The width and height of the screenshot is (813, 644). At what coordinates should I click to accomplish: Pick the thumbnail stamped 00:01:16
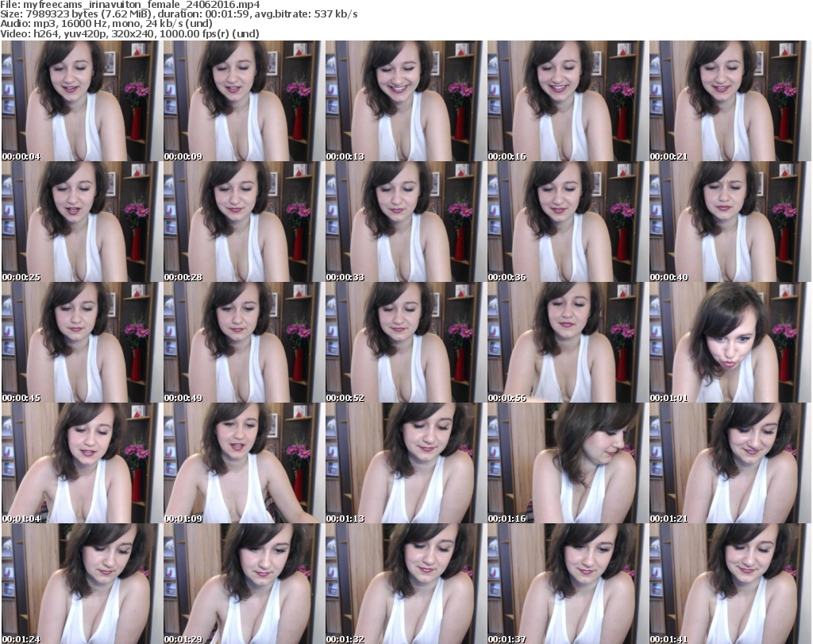568,463
